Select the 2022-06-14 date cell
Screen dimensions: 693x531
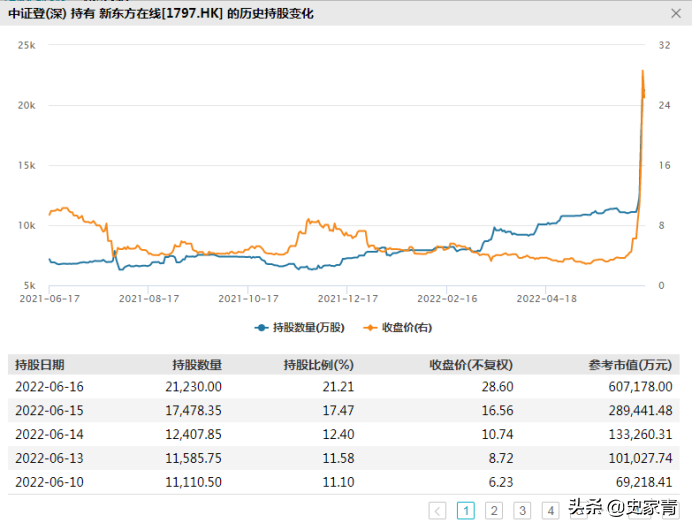pos(50,435)
